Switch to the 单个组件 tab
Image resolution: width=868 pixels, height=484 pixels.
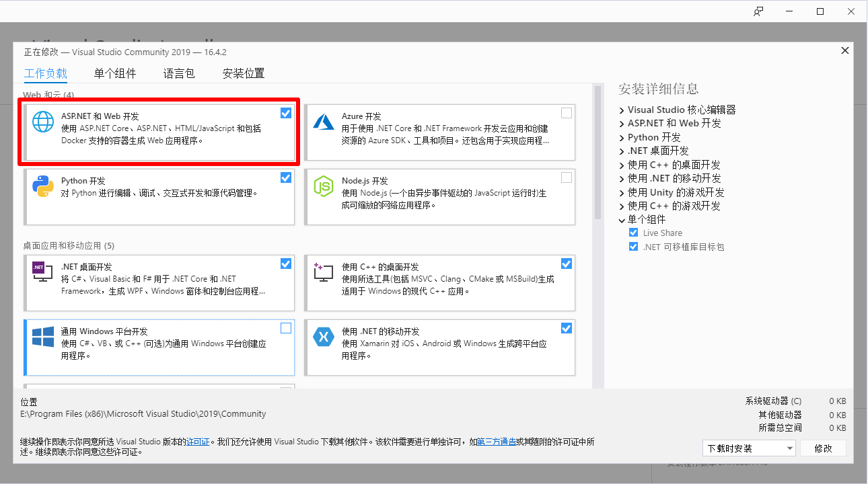(x=115, y=73)
